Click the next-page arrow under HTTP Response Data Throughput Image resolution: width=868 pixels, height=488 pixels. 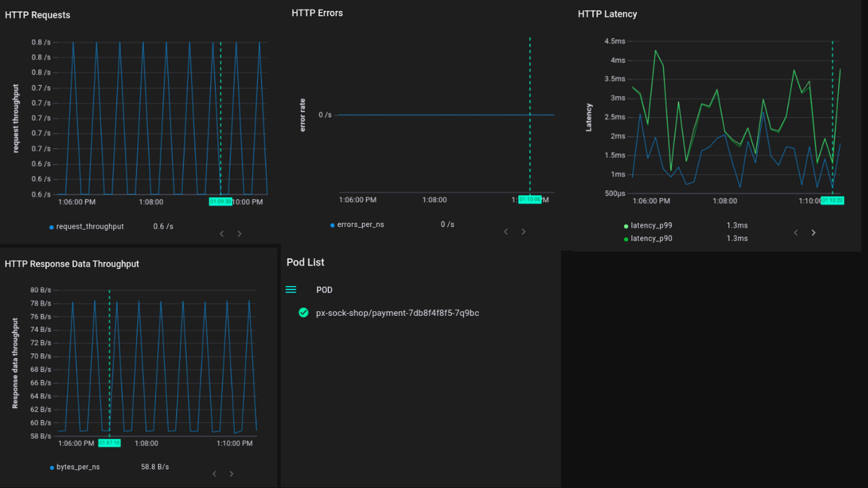[231, 473]
